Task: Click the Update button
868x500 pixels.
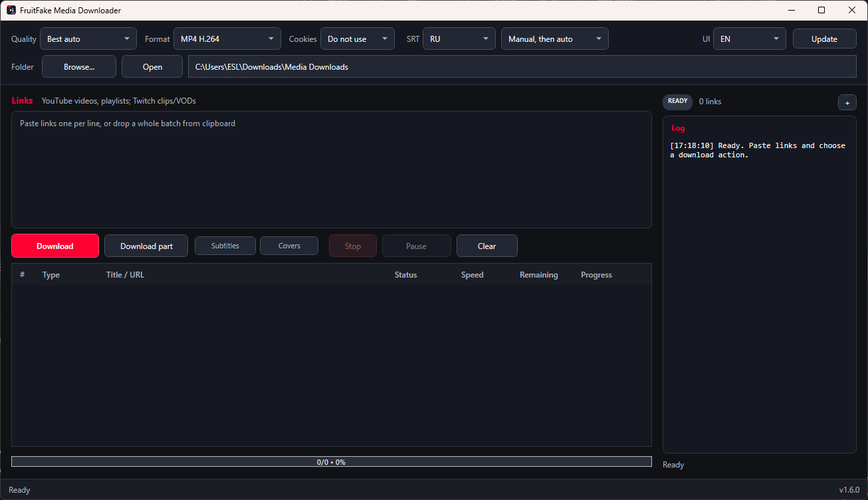Action: coord(824,39)
